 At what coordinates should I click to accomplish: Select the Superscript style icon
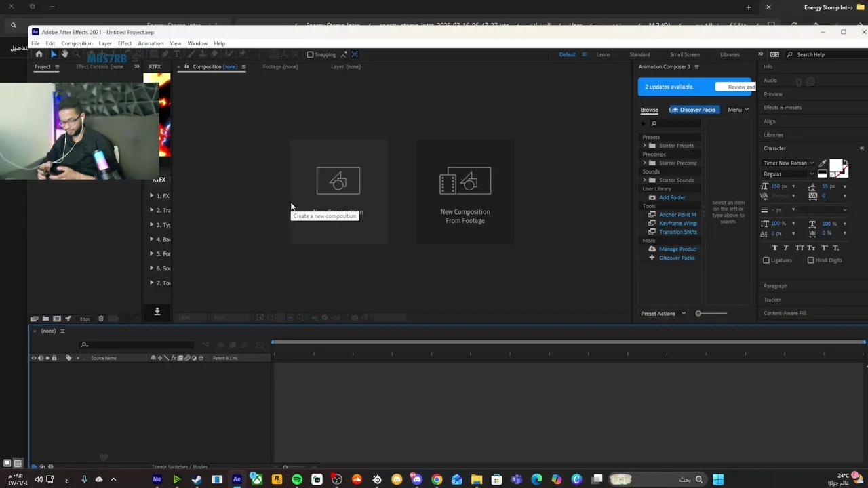[824, 248]
